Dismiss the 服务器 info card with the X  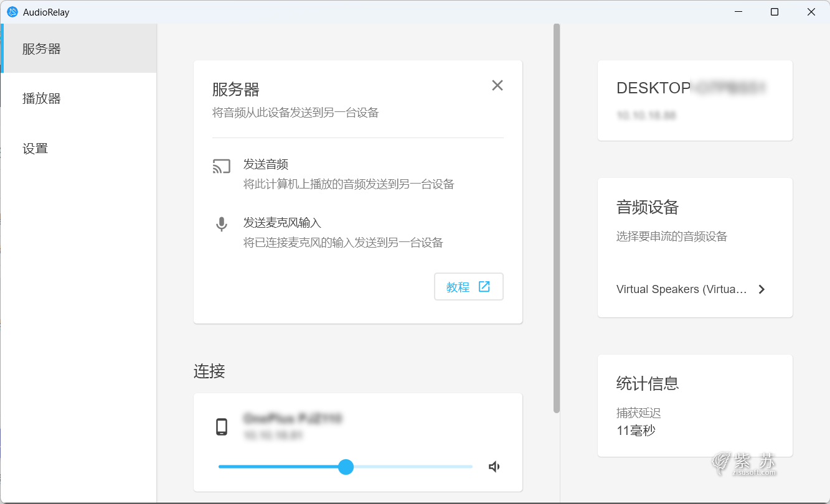[x=497, y=85]
